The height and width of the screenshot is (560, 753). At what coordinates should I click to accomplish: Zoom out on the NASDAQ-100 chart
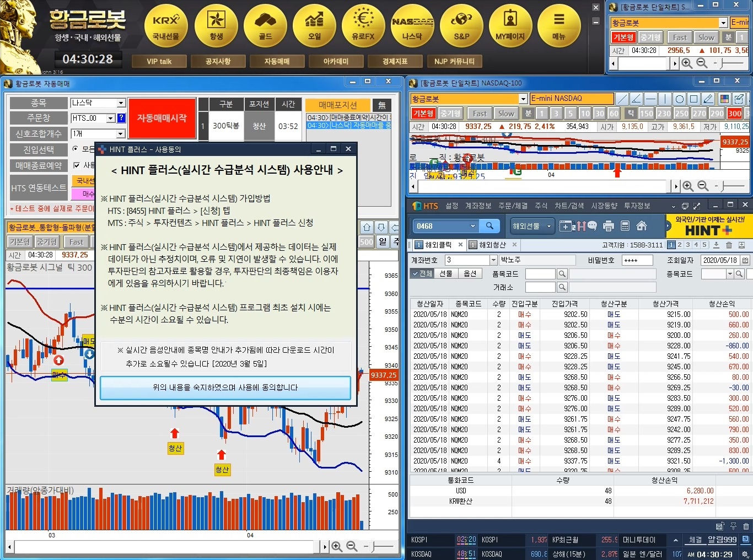click(702, 186)
